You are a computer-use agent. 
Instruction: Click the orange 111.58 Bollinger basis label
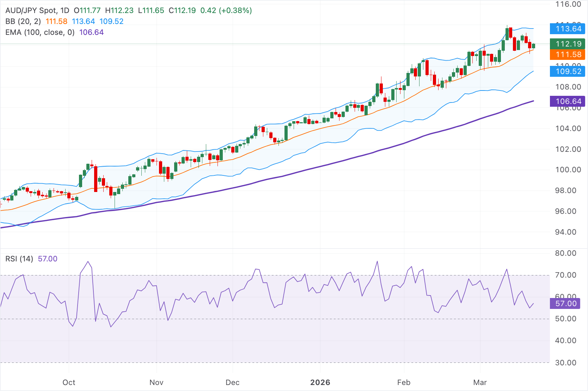568,55
